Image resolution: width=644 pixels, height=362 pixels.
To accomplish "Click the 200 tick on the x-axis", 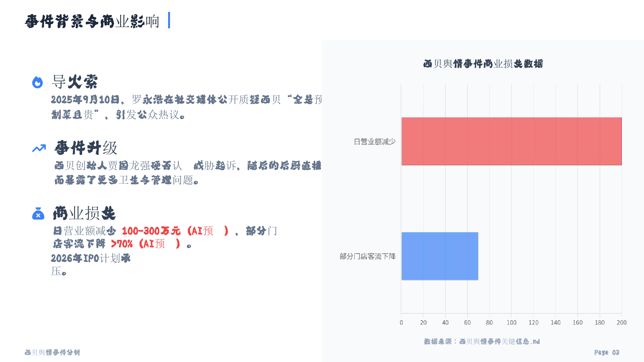I will 621,322.
